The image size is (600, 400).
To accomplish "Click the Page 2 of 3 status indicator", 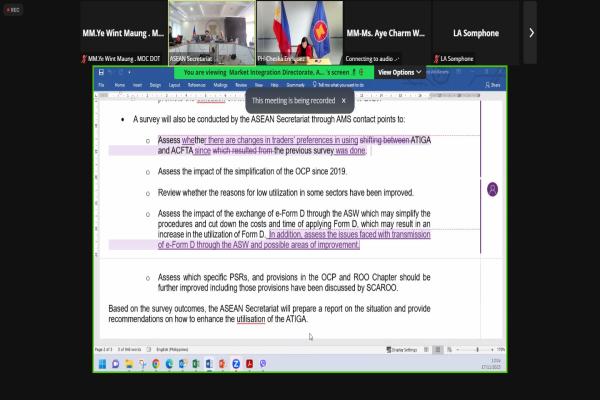I will click(x=104, y=349).
